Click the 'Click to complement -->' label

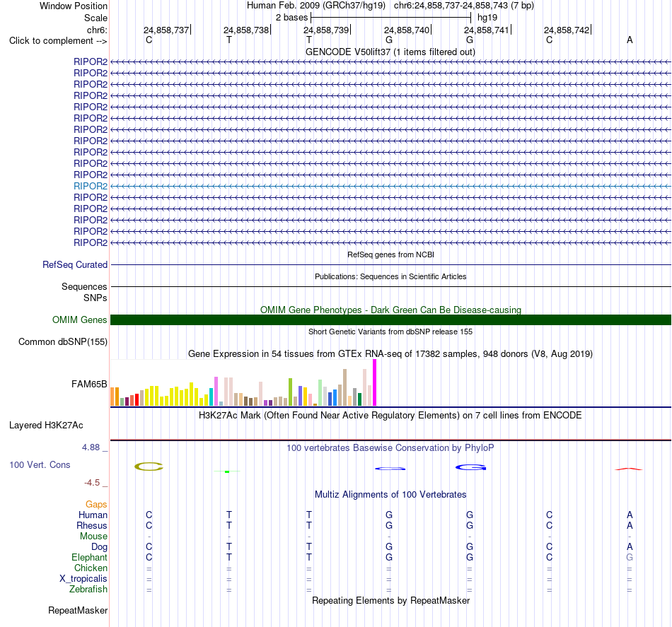tap(58, 41)
